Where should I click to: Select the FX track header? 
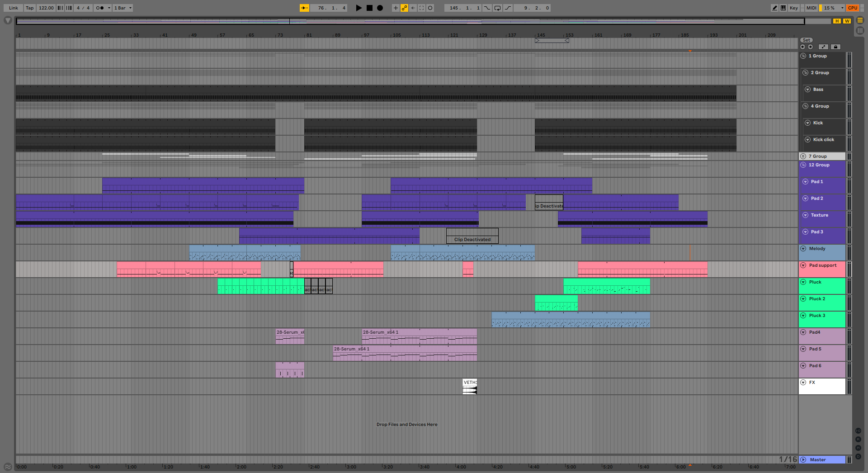point(822,387)
